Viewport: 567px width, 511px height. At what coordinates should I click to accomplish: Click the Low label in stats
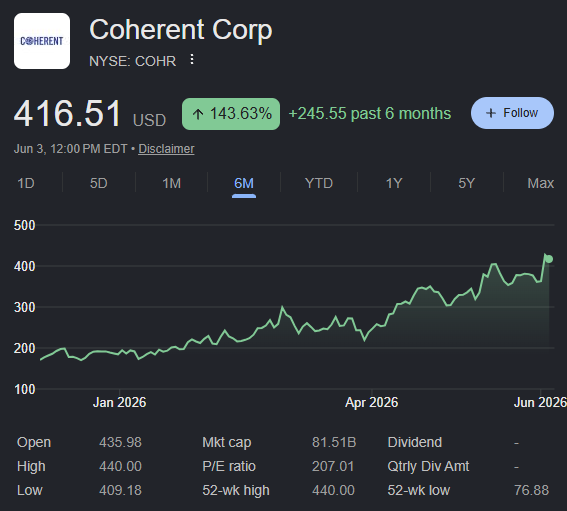coord(30,490)
